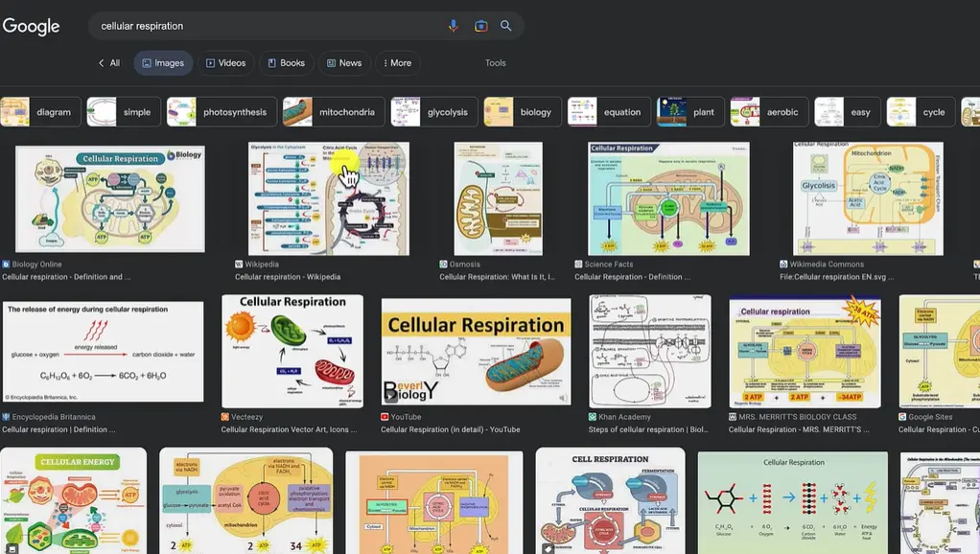Click the All back arrow tab

[109, 63]
